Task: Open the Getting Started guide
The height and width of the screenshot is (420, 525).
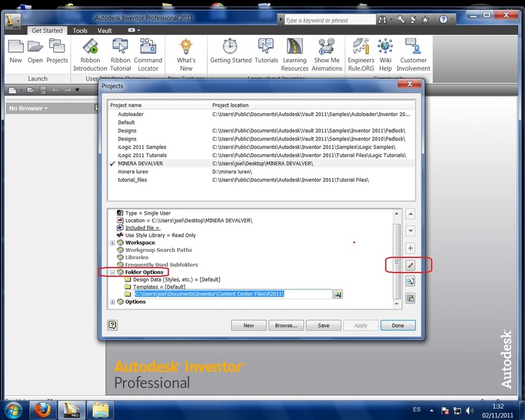Action: pyautogui.click(x=231, y=51)
